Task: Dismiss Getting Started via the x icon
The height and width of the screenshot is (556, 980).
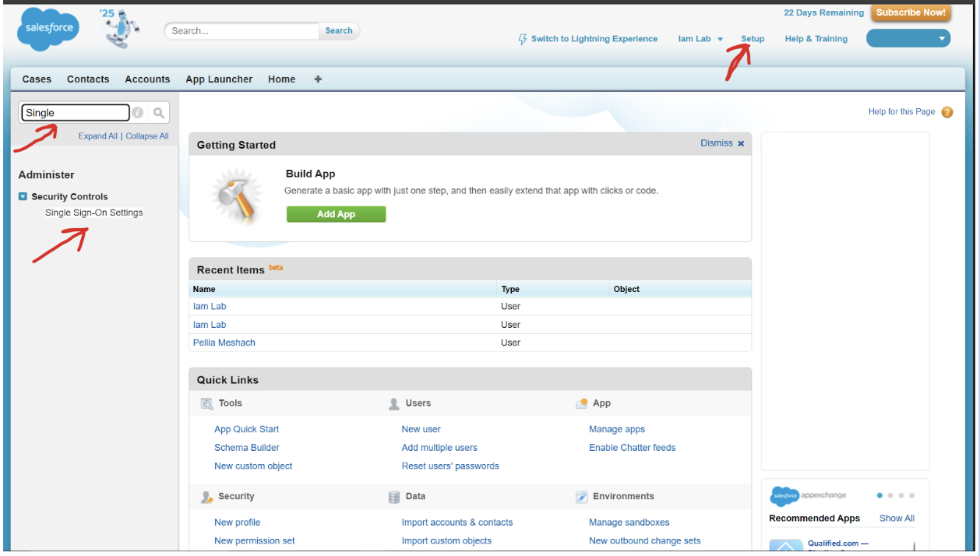Action: coord(741,143)
